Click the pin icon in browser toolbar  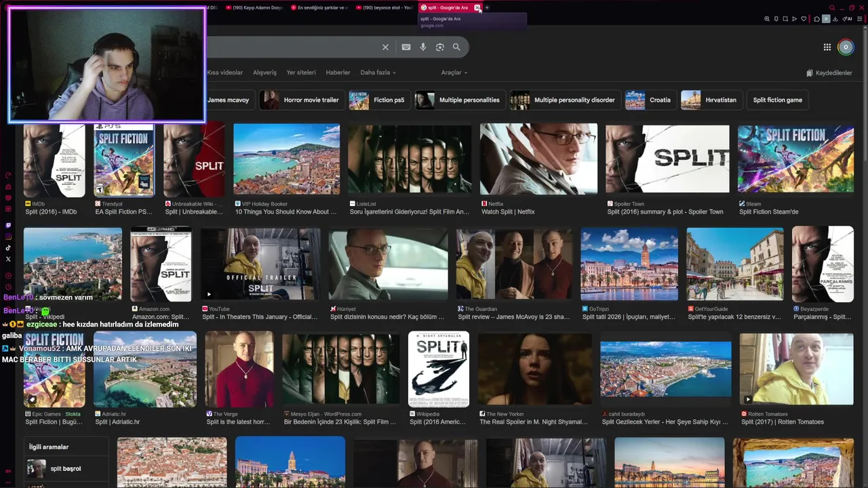coord(776,19)
